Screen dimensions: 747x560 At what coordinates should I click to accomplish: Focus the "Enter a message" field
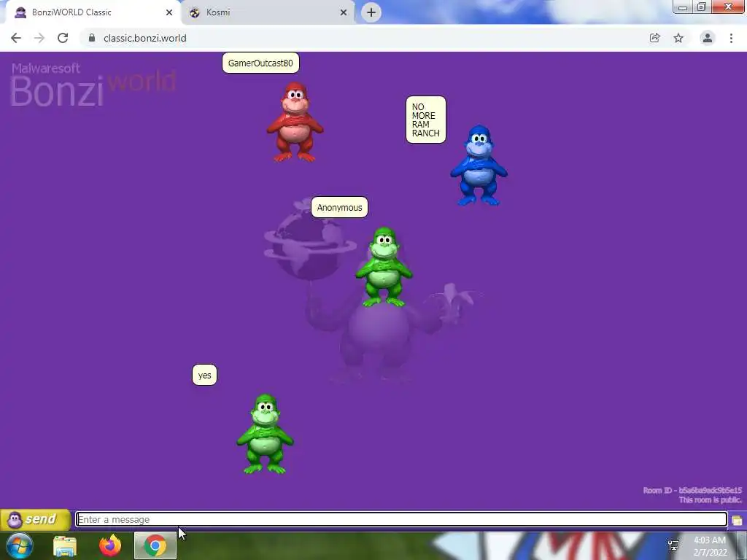point(402,519)
